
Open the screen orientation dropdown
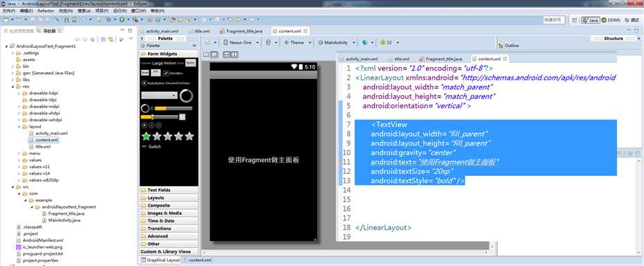(x=271, y=42)
